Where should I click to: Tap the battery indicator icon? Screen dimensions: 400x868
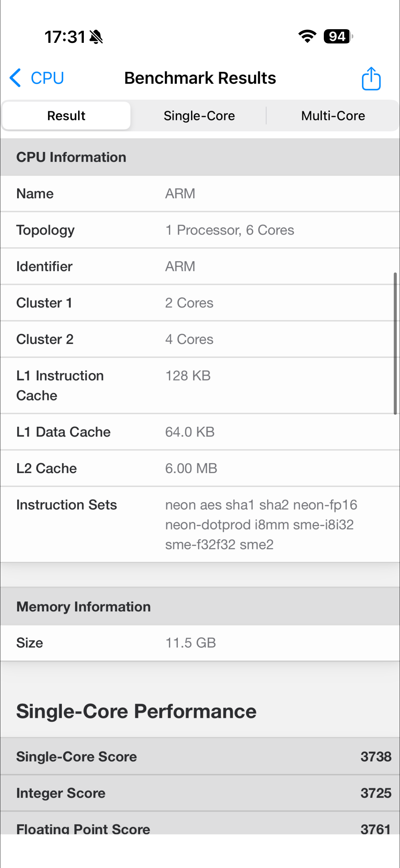337,36
